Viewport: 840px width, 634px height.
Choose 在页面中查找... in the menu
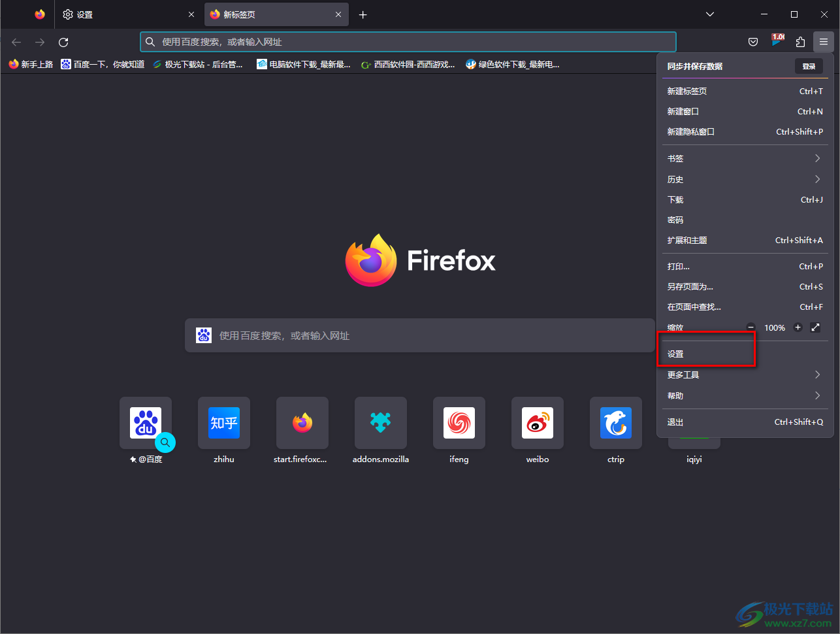(x=745, y=307)
